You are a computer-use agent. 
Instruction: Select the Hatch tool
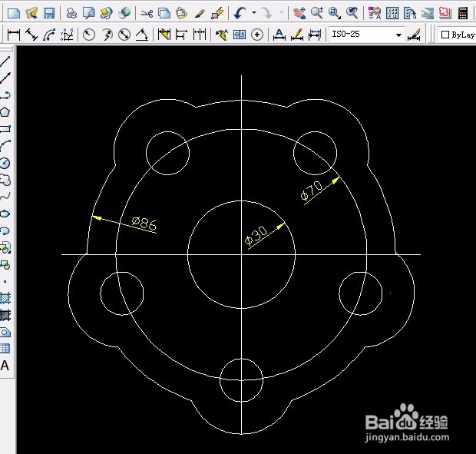[x=5, y=298]
